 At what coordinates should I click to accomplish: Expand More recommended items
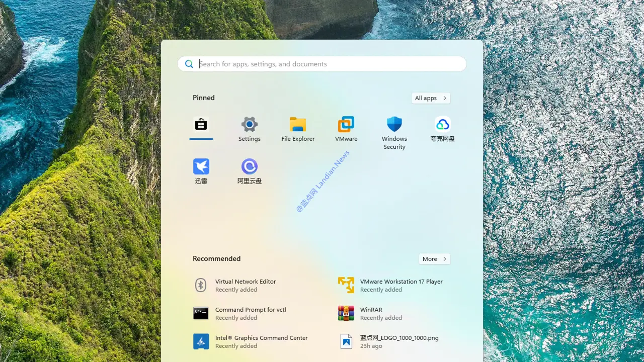pyautogui.click(x=434, y=258)
